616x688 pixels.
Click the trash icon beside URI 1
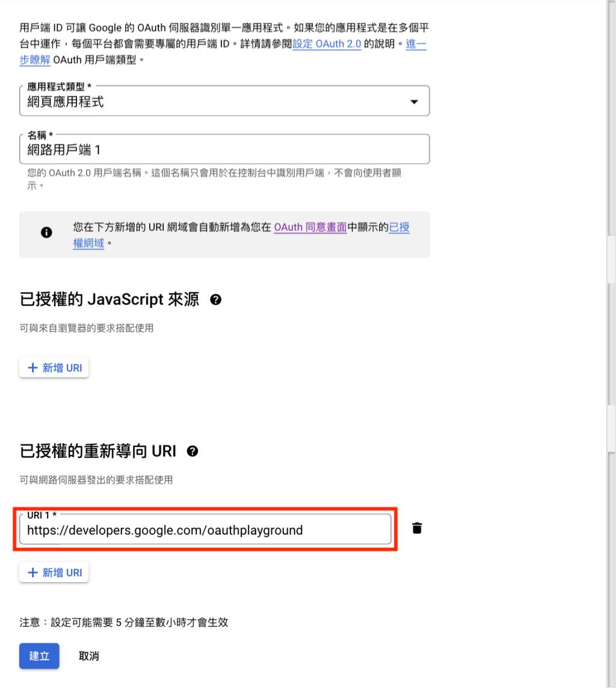[x=417, y=528]
